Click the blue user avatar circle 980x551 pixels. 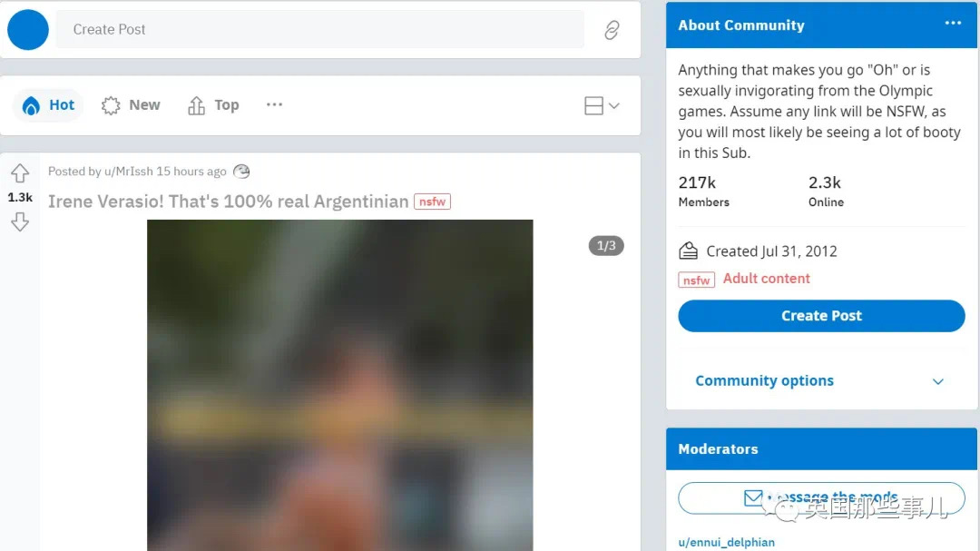point(28,29)
